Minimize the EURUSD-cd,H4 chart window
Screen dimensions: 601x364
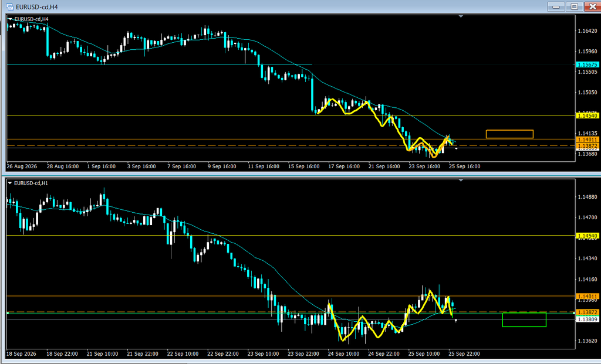pos(556,6)
